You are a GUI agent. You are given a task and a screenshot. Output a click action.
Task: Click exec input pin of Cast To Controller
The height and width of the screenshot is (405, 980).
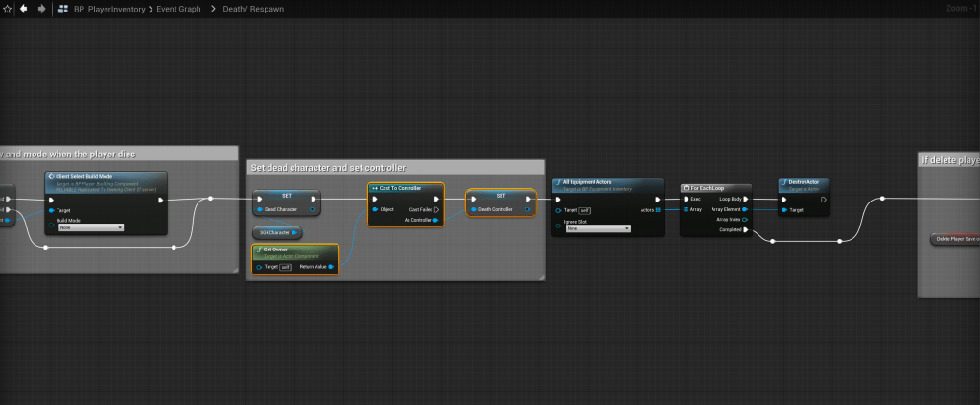pos(375,199)
